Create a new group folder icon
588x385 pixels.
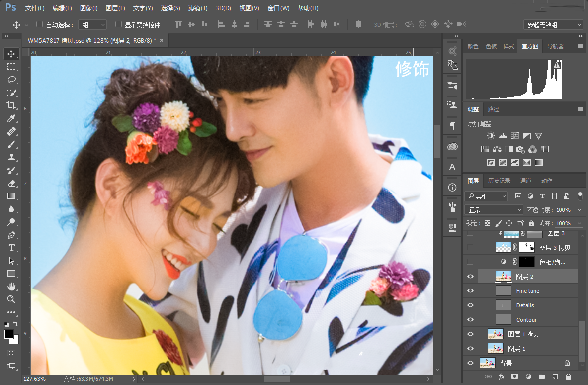coord(541,377)
